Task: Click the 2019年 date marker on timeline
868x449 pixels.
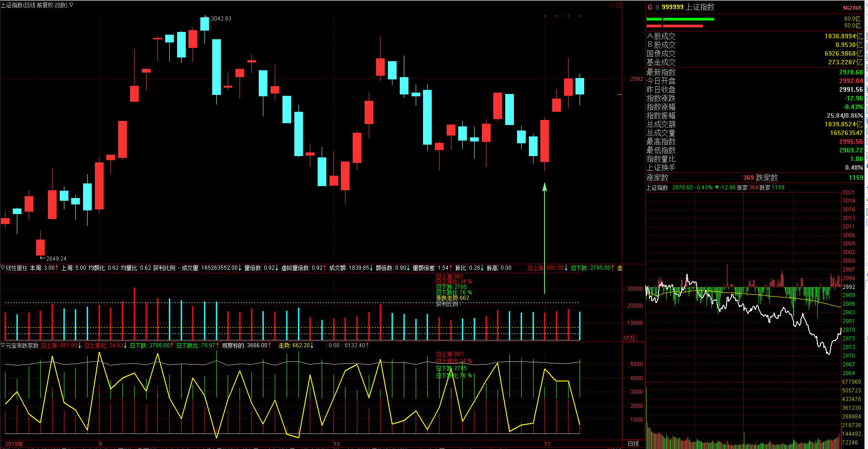Action: click(14, 444)
